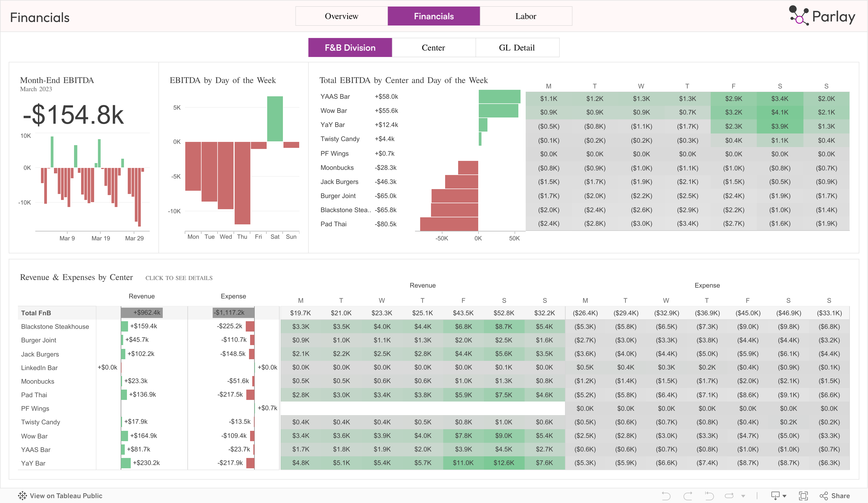The width and height of the screenshot is (868, 503).
Task: Click the Share icon
Action: point(823,496)
